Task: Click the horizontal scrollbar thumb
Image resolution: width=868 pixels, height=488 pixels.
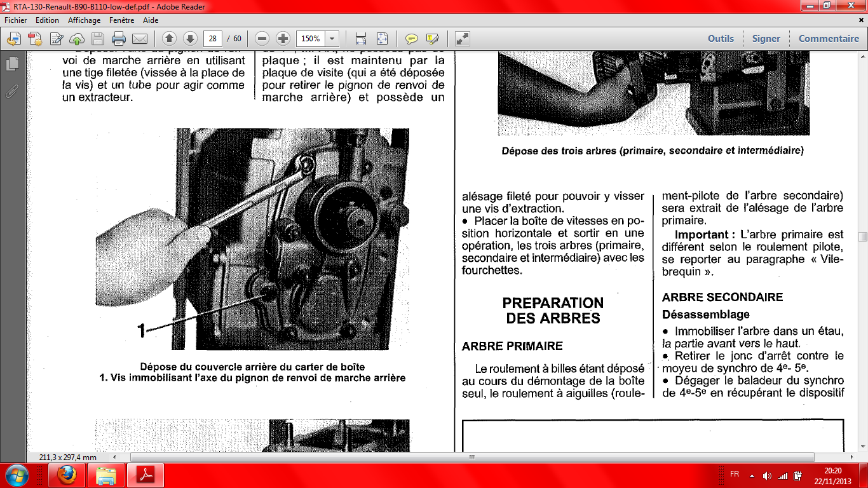Action: [471, 457]
